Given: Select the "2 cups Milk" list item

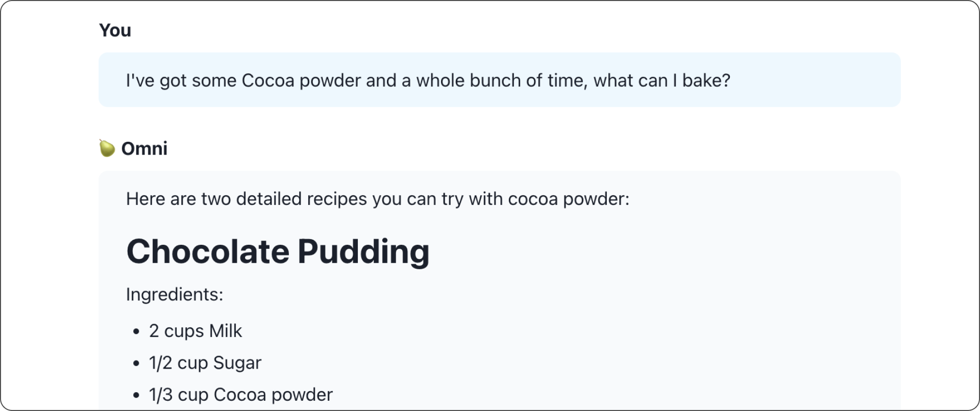Looking at the screenshot, I should 195,331.
